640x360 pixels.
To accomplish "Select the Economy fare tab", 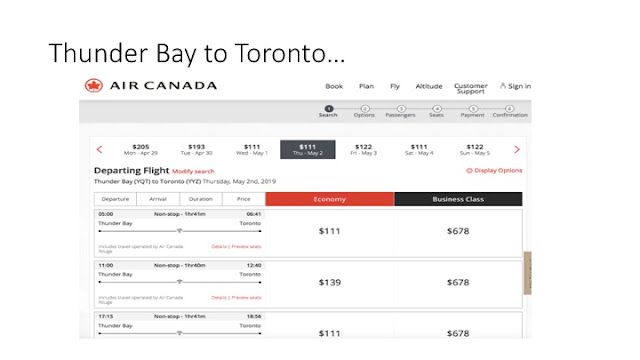I will [x=329, y=199].
